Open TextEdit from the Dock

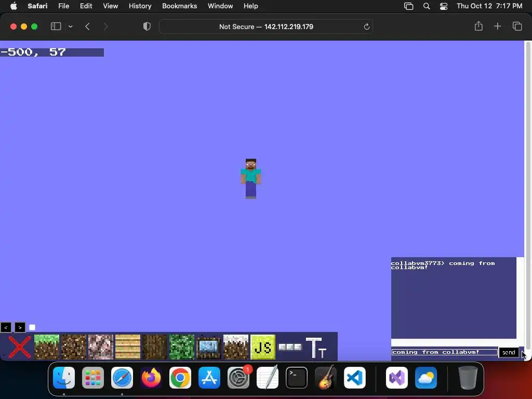pos(268,378)
